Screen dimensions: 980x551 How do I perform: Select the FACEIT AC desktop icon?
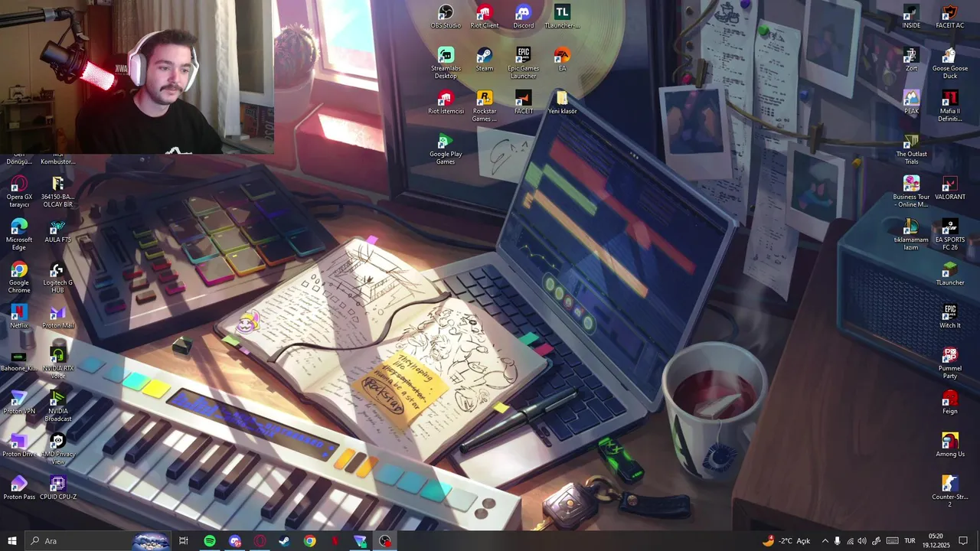pos(950,17)
